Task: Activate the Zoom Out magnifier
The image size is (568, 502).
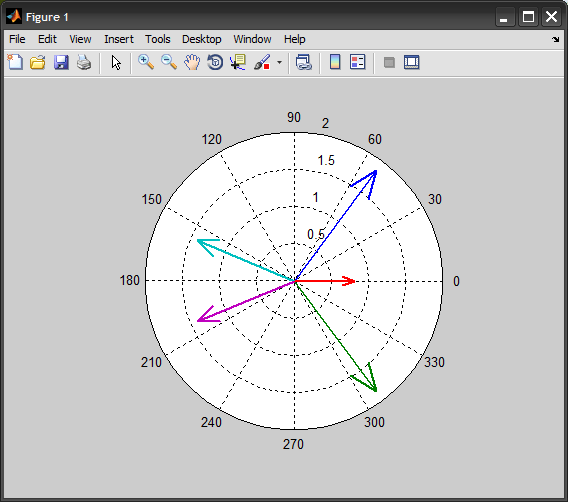Action: (x=169, y=62)
